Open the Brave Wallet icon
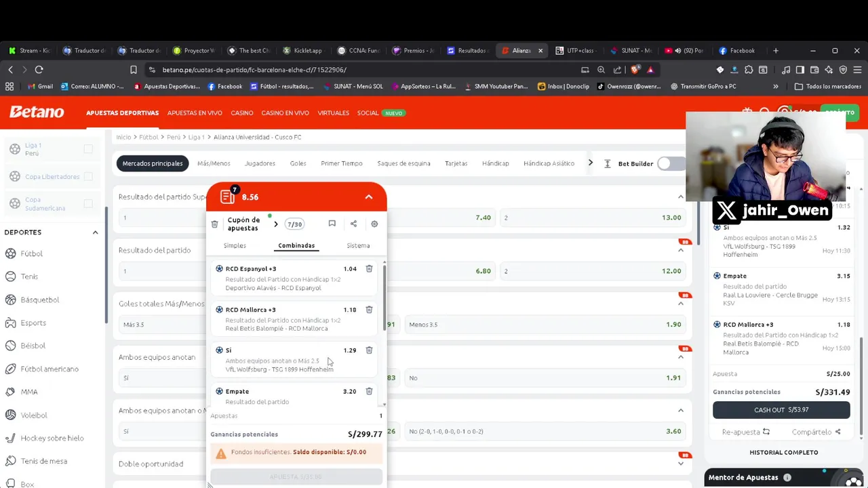The width and height of the screenshot is (868, 488). point(814,70)
